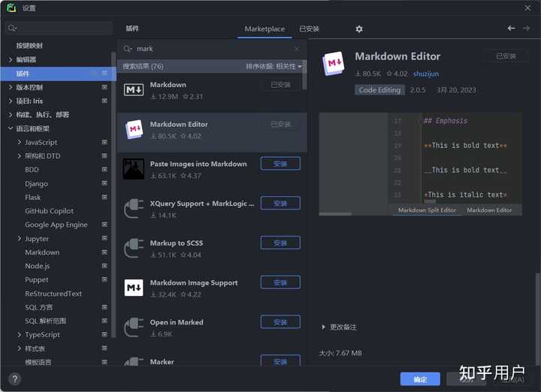Viewport: 541px width, 392px height.
Task: Click the Paste Images into Markdown icon
Action: 134,169
